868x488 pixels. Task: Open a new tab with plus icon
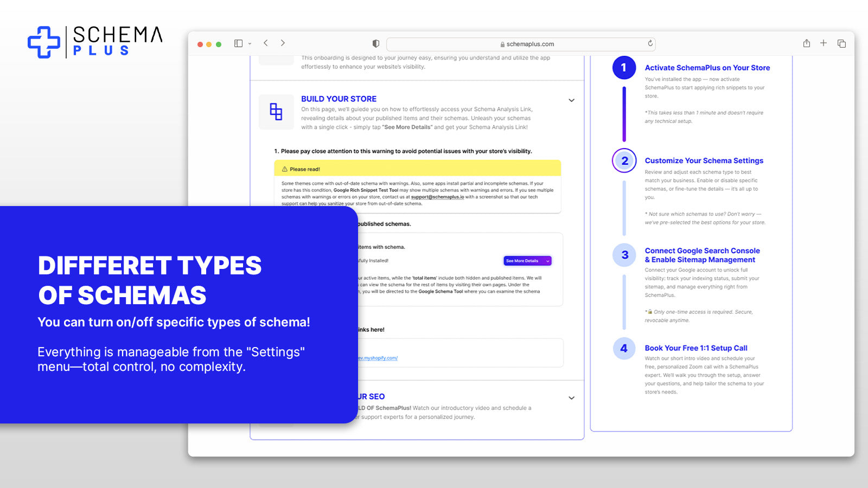(x=824, y=43)
